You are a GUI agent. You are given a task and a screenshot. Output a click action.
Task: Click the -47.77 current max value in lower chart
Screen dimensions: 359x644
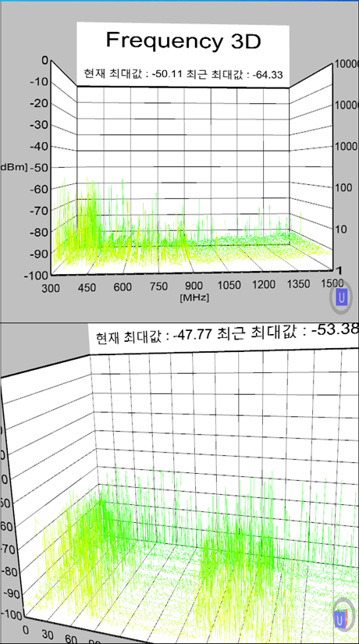[194, 334]
